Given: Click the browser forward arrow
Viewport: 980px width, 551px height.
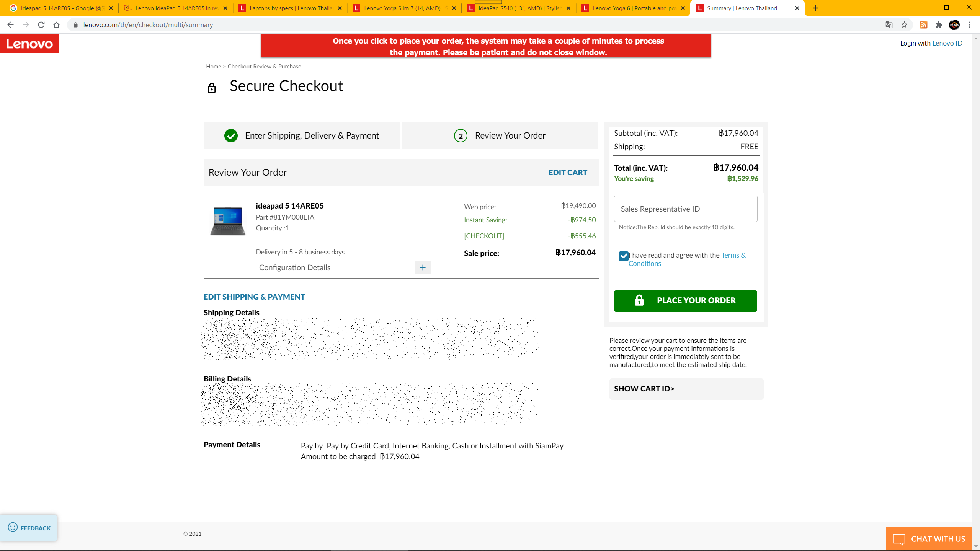Looking at the screenshot, I should tap(26, 25).
